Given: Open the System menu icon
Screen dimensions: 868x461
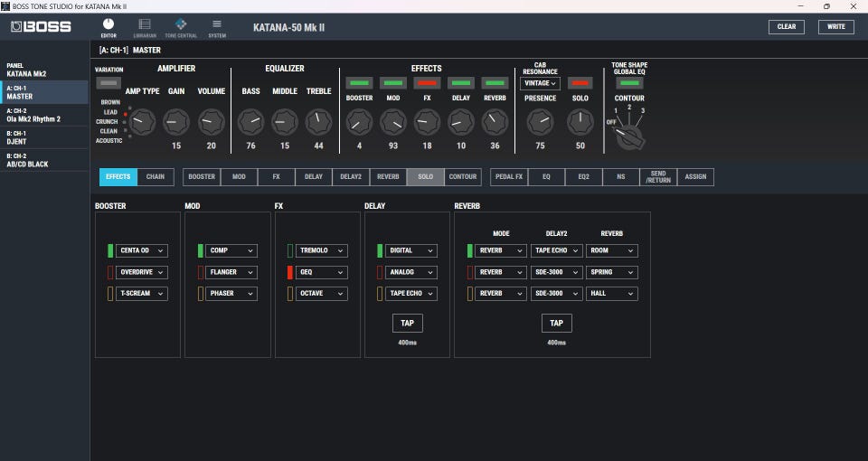Looking at the screenshot, I should (x=217, y=26).
